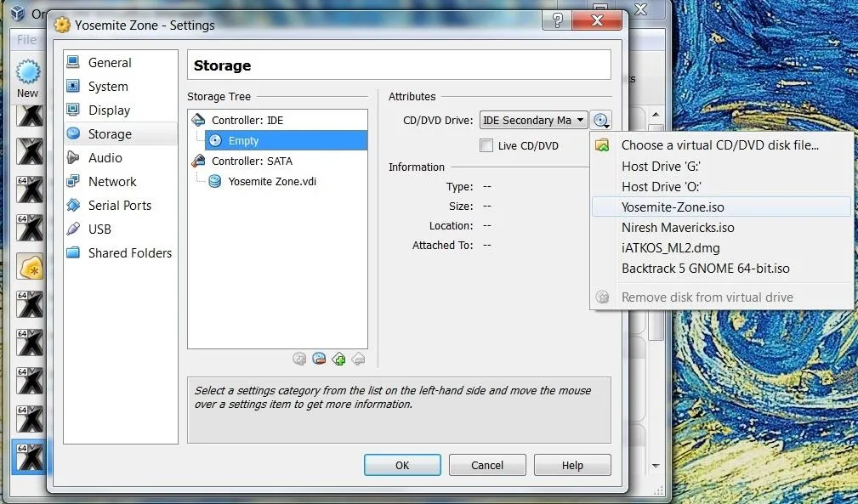Click the gear icon in Settings title bar
This screenshot has width=858, height=504.
(x=62, y=25)
